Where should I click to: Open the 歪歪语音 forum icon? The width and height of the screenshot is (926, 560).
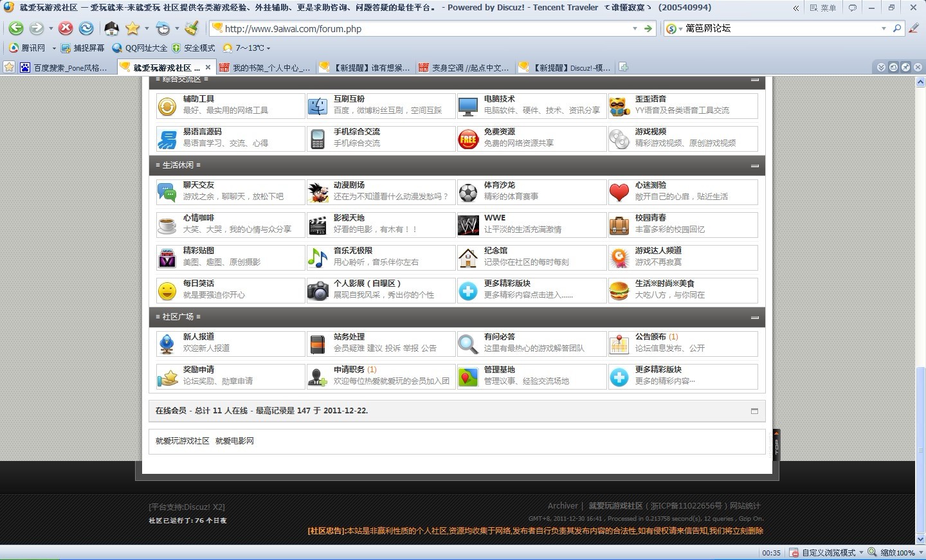pyautogui.click(x=619, y=106)
